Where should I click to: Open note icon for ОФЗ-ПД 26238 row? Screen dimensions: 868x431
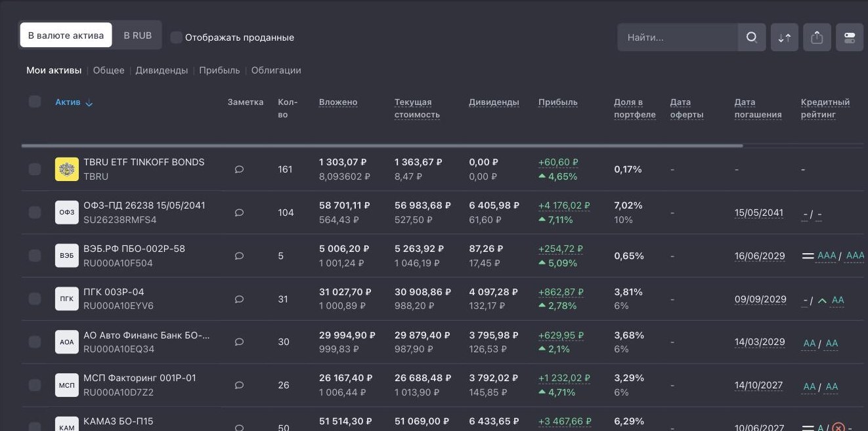239,213
